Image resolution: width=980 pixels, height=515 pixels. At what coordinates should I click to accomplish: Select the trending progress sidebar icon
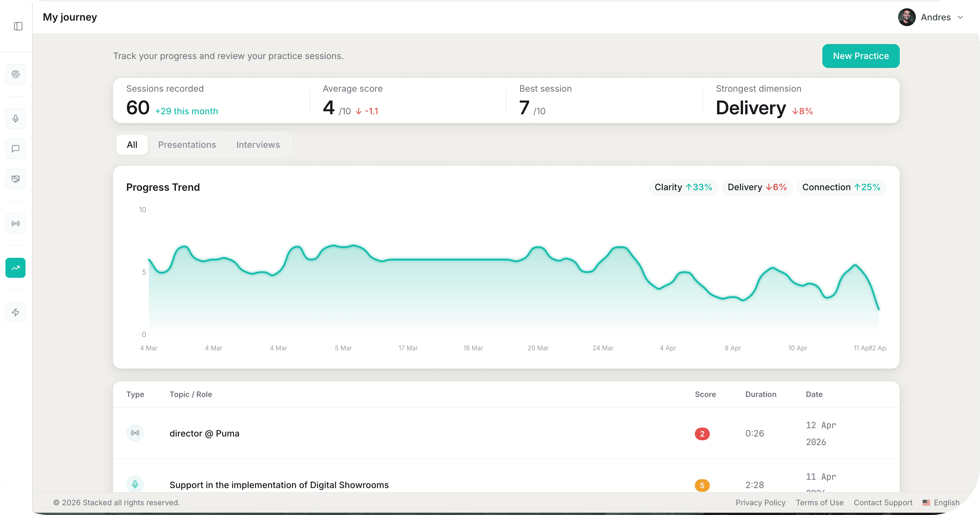click(x=15, y=268)
